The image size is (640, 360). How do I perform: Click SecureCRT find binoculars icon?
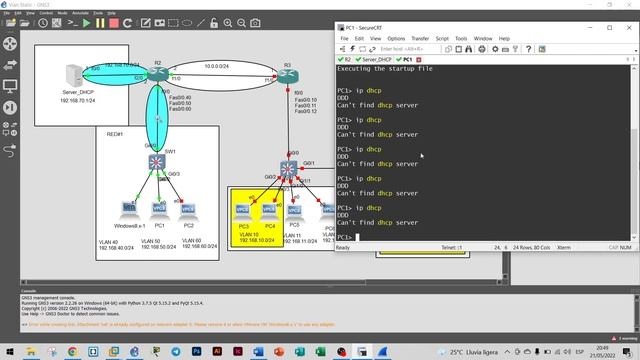point(469,49)
